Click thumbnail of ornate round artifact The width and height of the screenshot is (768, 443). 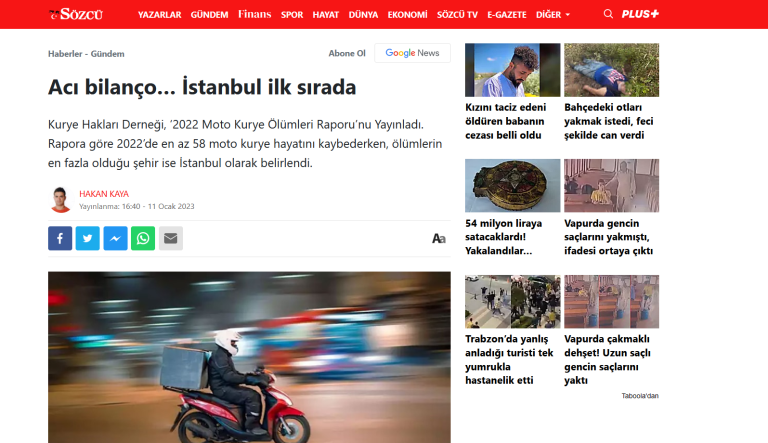tap(512, 185)
